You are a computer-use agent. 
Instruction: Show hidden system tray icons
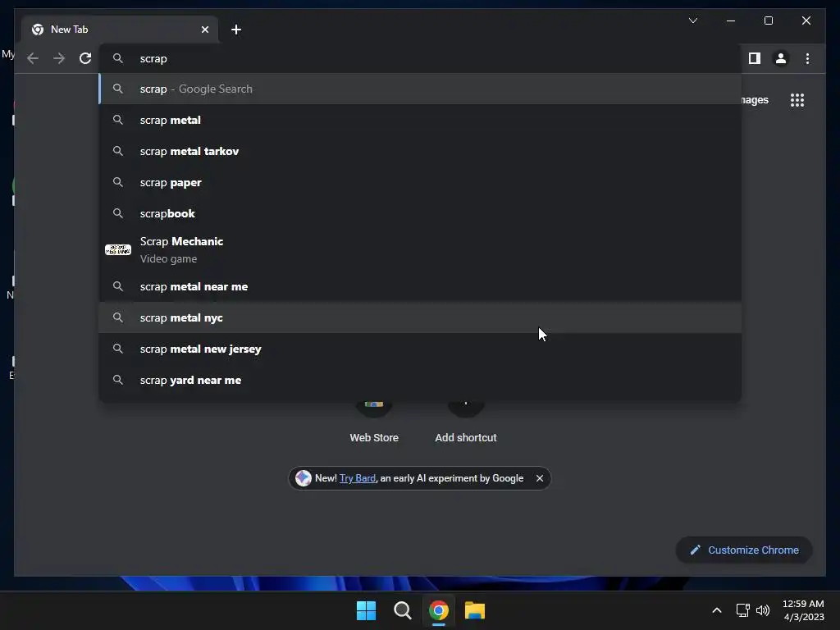(x=716, y=610)
